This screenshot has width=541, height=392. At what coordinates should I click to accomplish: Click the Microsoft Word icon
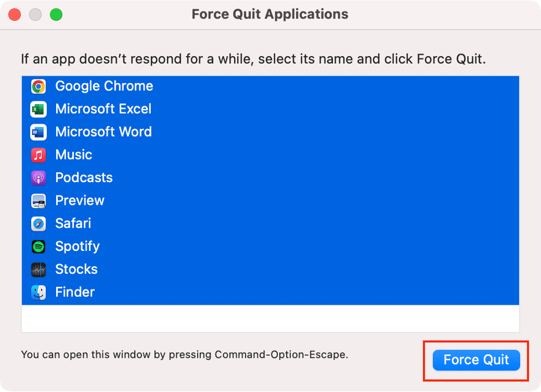pyautogui.click(x=38, y=132)
